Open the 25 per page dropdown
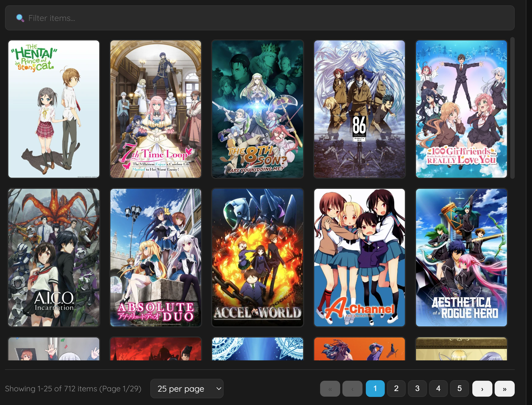This screenshot has height=405, width=532. (x=187, y=389)
